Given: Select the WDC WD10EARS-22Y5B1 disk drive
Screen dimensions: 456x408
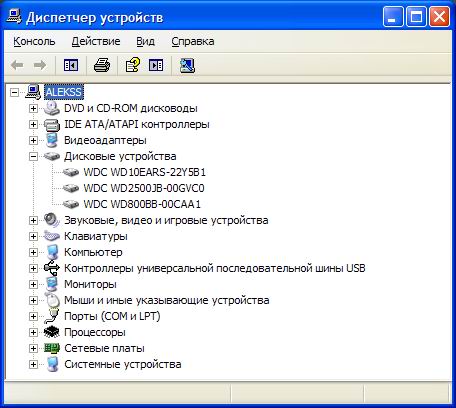Looking at the screenshot, I should 145,172.
